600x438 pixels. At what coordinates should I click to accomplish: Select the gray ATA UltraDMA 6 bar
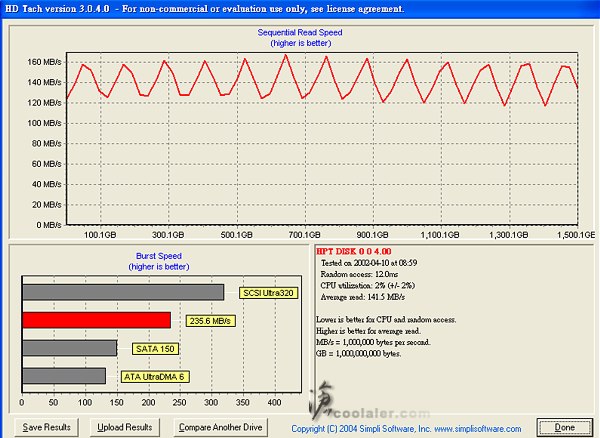pos(64,376)
